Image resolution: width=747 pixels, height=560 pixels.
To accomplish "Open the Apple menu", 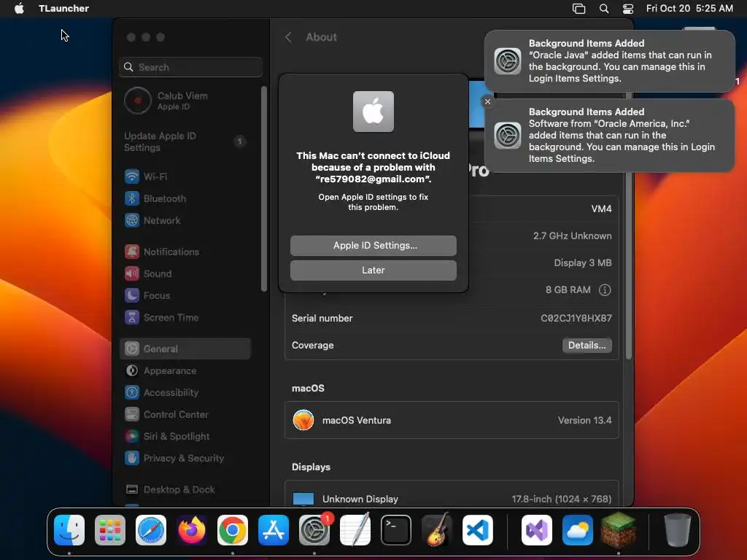I will click(x=19, y=8).
